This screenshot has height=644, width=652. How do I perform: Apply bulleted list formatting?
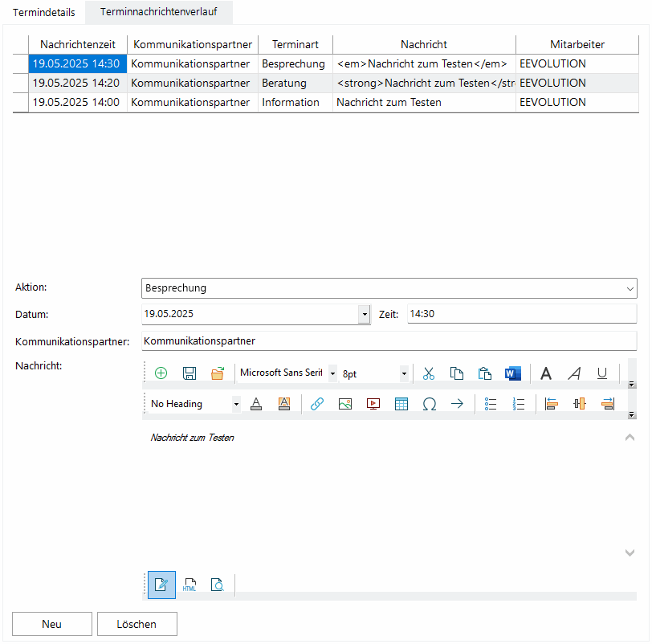click(491, 403)
